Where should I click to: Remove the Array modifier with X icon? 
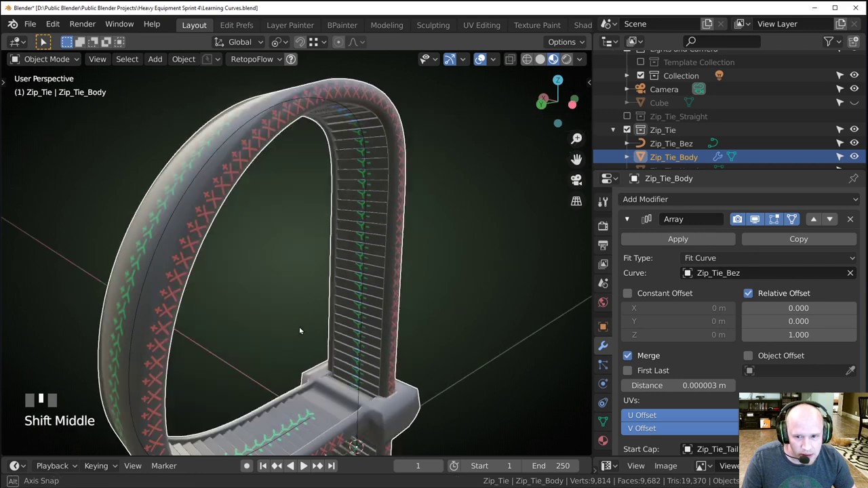pos(850,219)
